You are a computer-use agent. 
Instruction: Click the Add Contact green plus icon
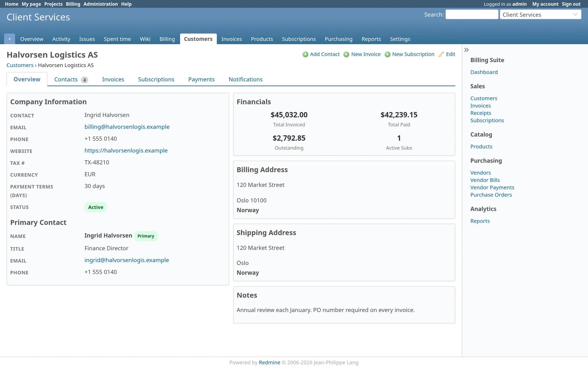coord(305,54)
